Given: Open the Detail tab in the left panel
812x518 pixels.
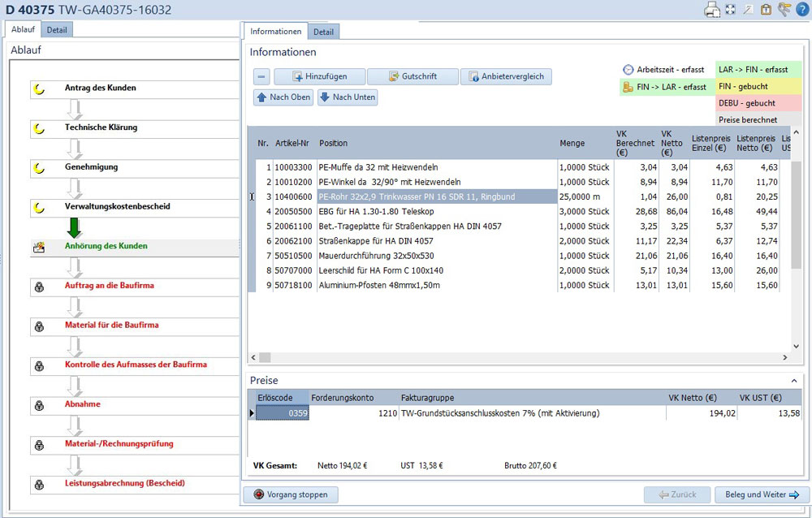Looking at the screenshot, I should pyautogui.click(x=57, y=30).
